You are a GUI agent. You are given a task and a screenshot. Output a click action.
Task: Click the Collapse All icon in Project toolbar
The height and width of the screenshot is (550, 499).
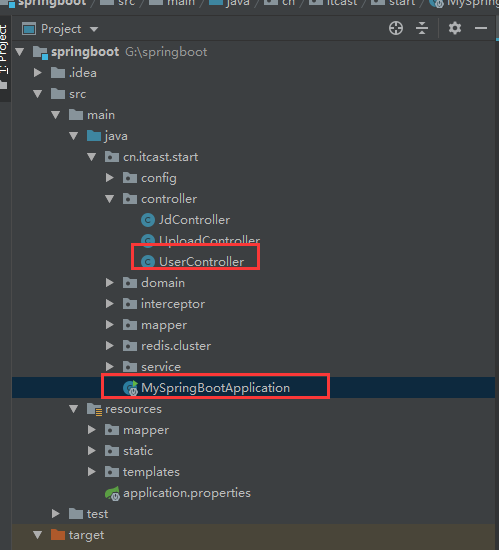point(422,28)
